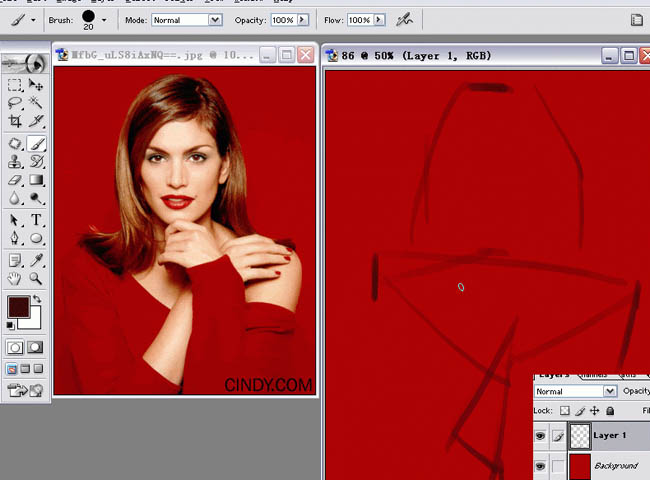Select the Lasso tool
The height and width of the screenshot is (480, 650).
point(15,103)
